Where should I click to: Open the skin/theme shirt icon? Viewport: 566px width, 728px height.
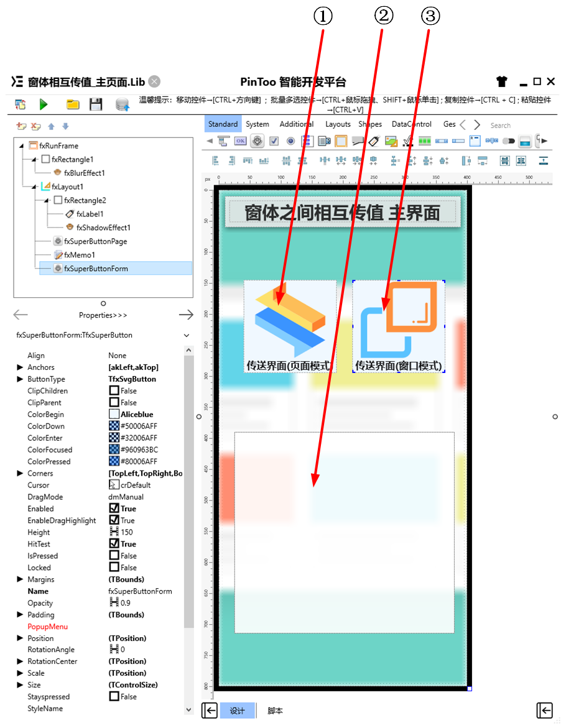[x=501, y=81]
